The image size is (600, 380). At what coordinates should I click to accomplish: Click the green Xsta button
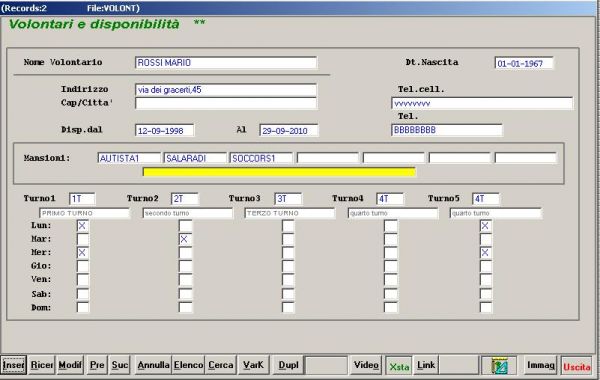tap(399, 367)
